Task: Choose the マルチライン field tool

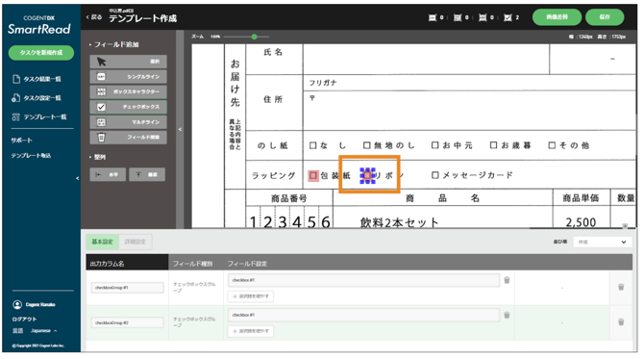Action: coord(128,122)
